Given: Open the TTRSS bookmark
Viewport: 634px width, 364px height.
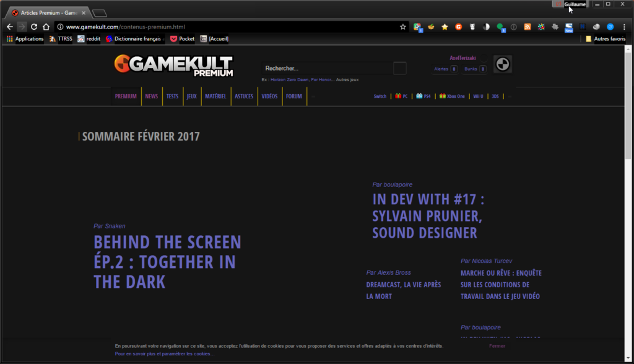Looking at the screenshot, I should [x=61, y=39].
